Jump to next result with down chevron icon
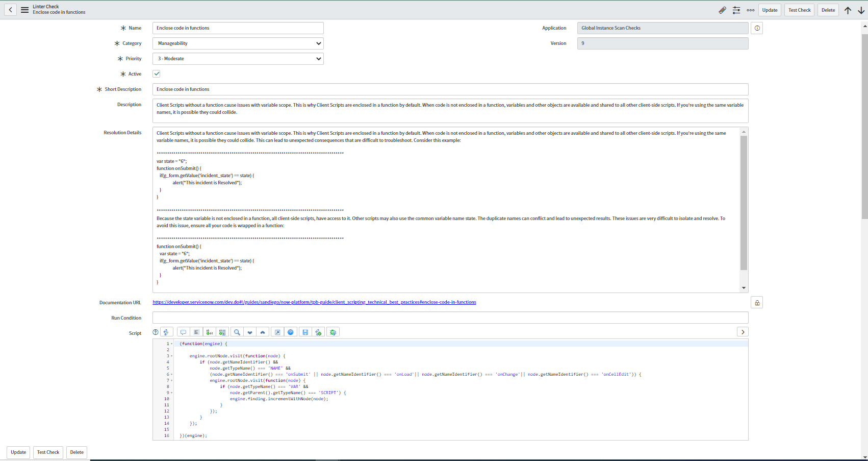 [250, 332]
